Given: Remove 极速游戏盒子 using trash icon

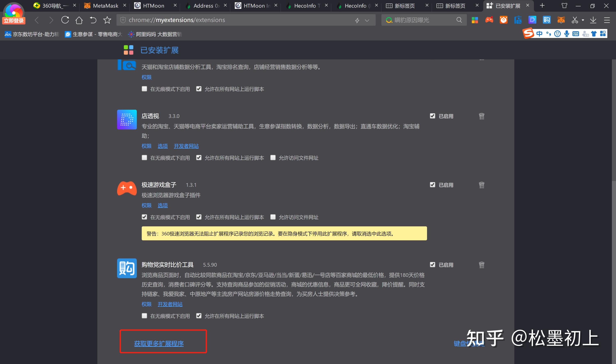Looking at the screenshot, I should tap(482, 185).
